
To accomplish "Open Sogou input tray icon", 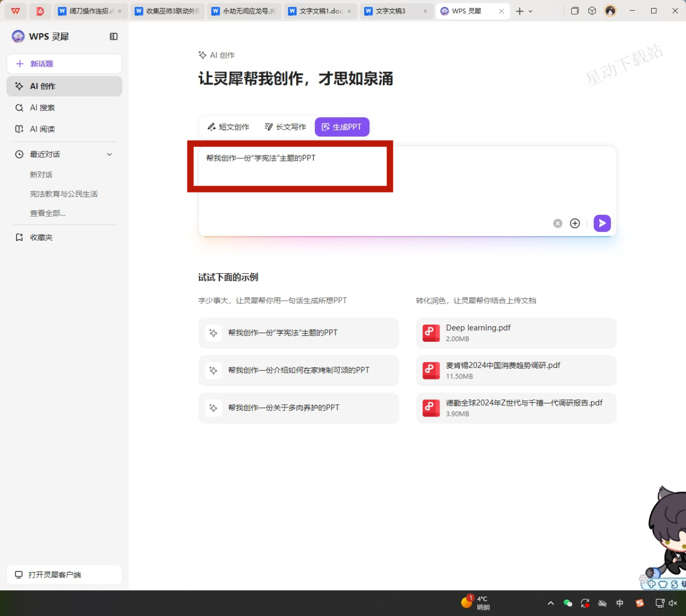I will (640, 603).
